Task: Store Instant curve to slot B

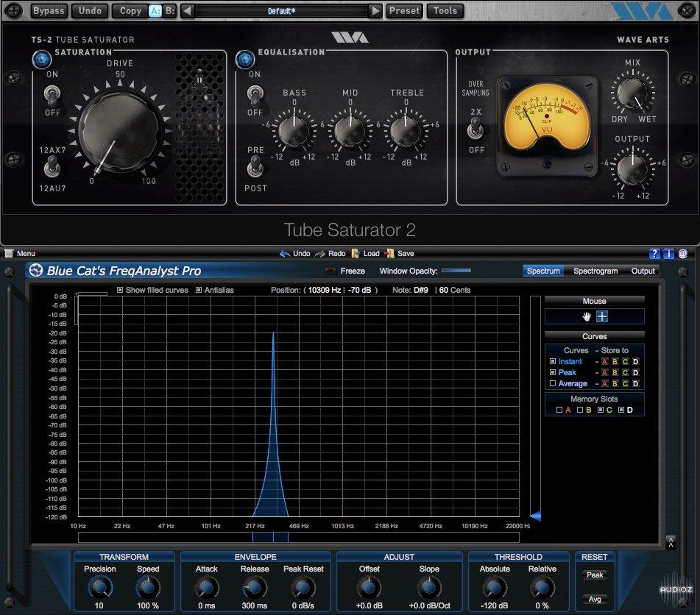Action: tap(615, 361)
